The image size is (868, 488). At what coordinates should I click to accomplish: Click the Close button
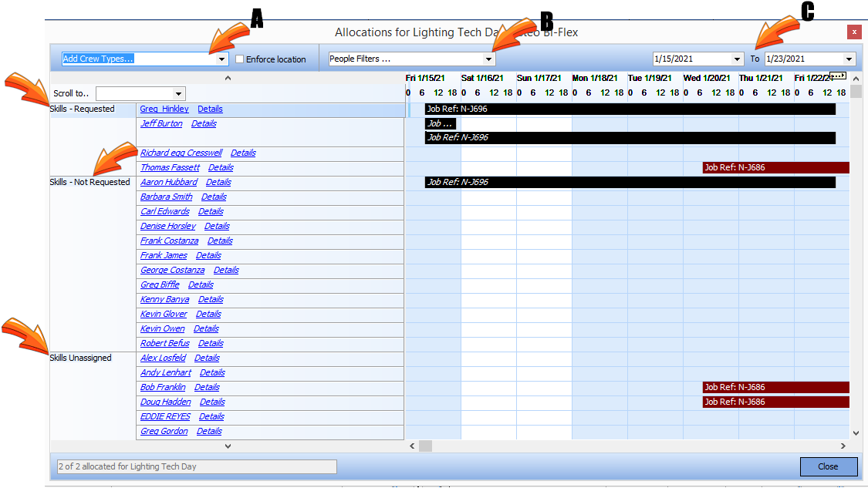828,466
